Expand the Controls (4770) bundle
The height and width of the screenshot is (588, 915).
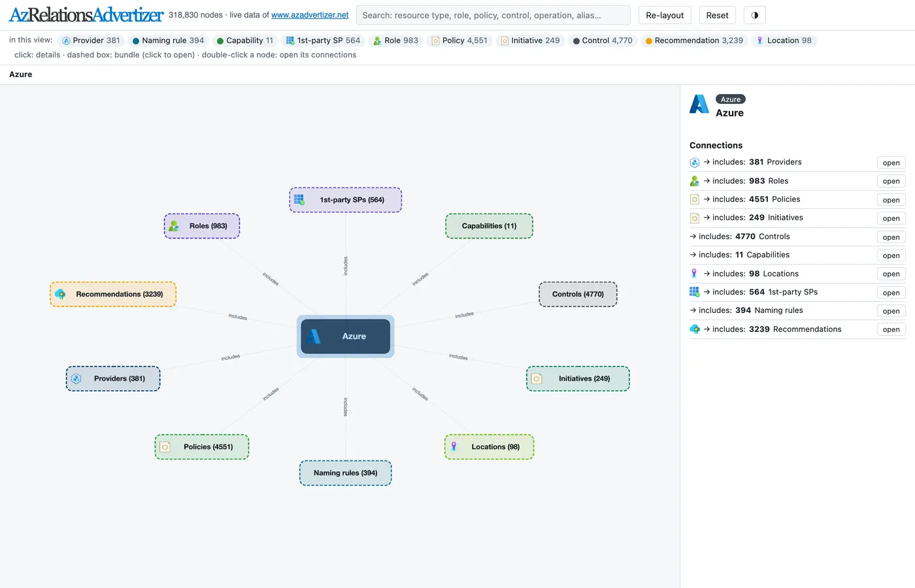pos(578,294)
